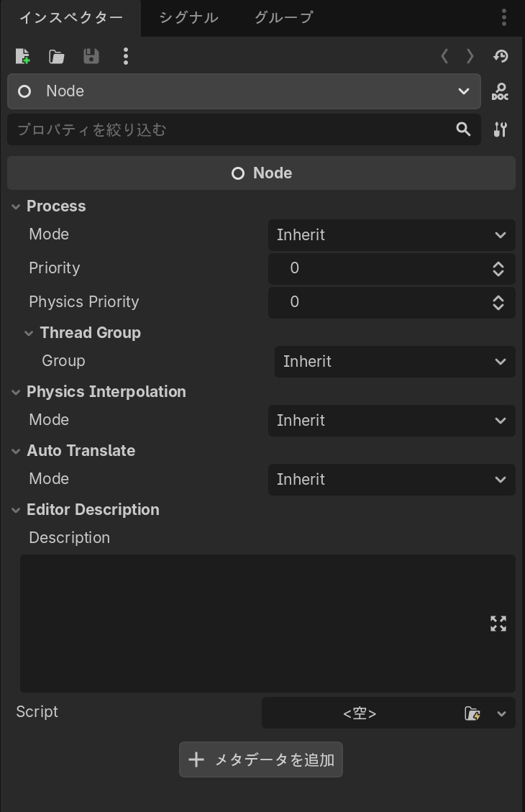Open the object history clock icon

(x=501, y=56)
